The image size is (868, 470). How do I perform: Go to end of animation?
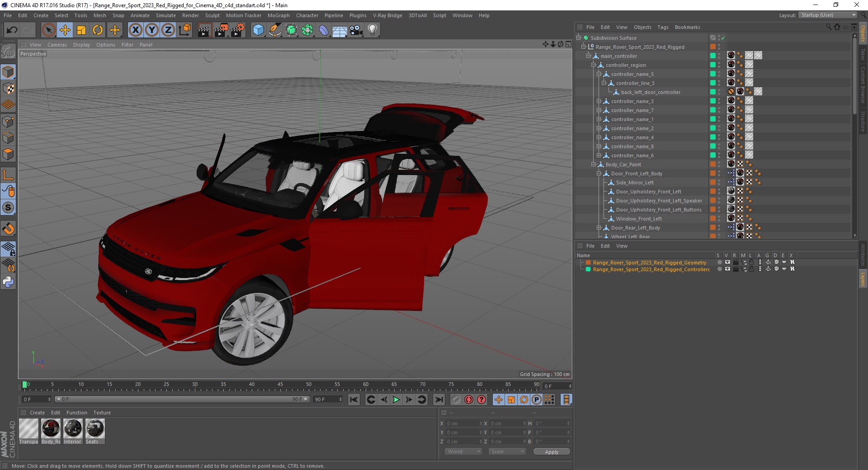coord(439,399)
